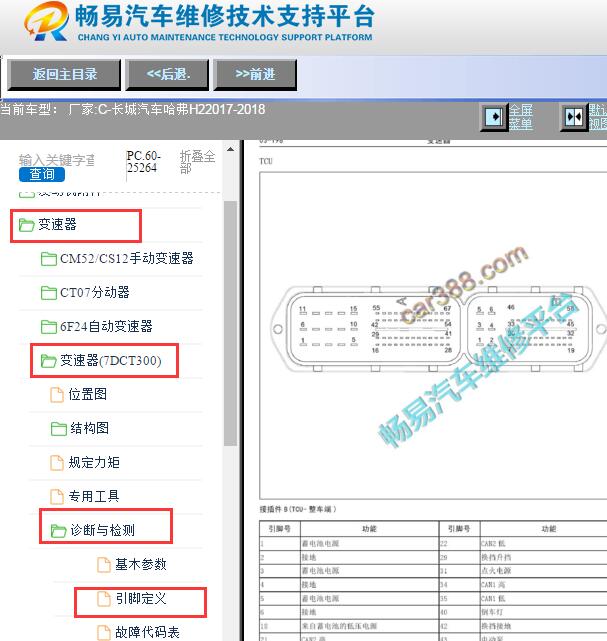Viewport: 607px width, 641px height.
Task: Click the 引脚定义 document icon
Action: pyautogui.click(x=104, y=599)
